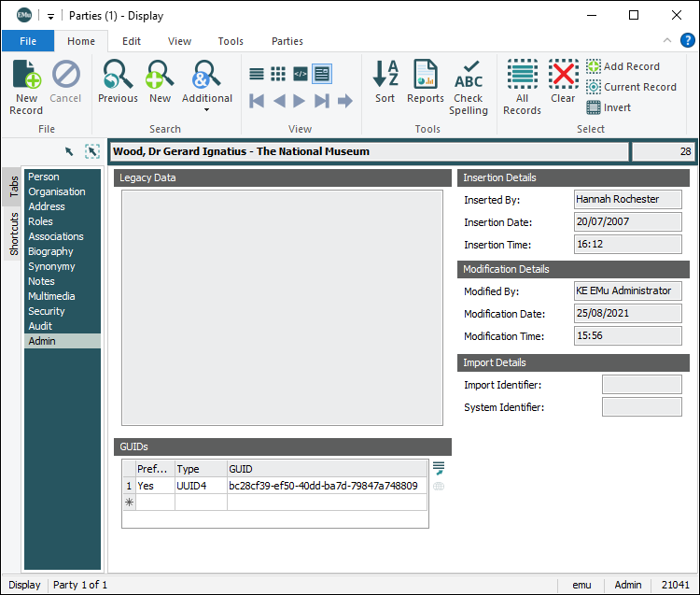Toggle the Details page view

[x=322, y=74]
